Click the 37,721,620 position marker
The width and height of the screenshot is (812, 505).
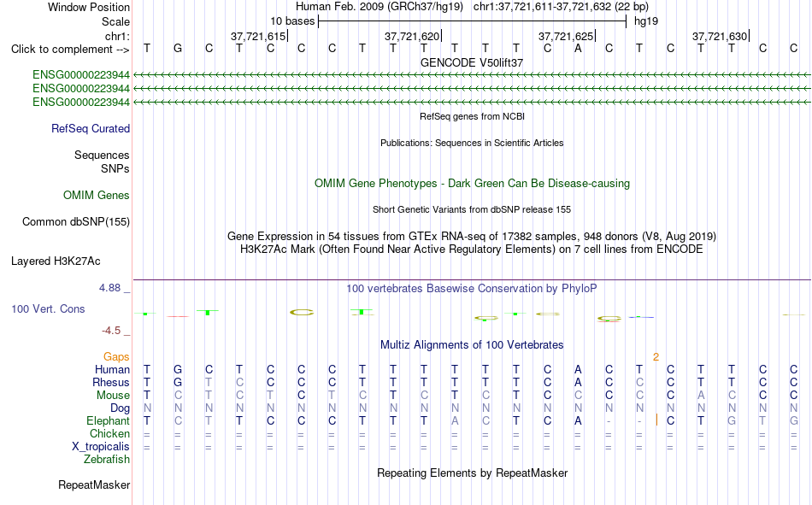[412, 36]
